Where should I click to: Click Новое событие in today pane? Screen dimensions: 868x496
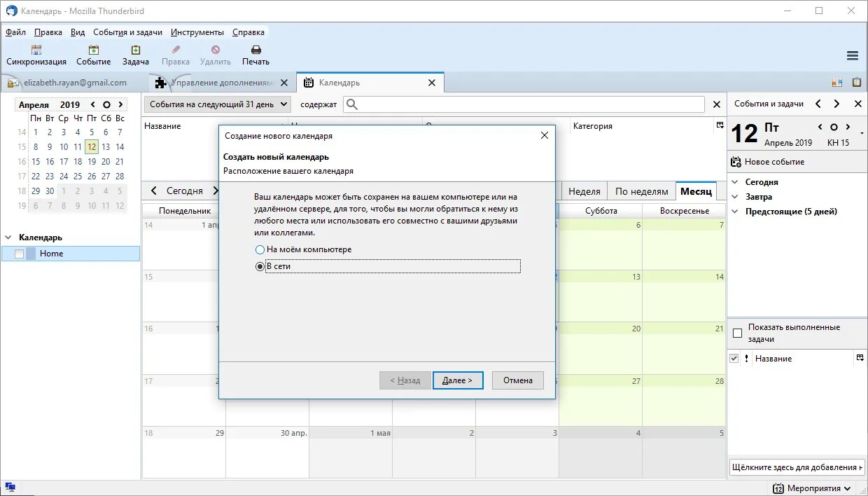click(x=767, y=162)
